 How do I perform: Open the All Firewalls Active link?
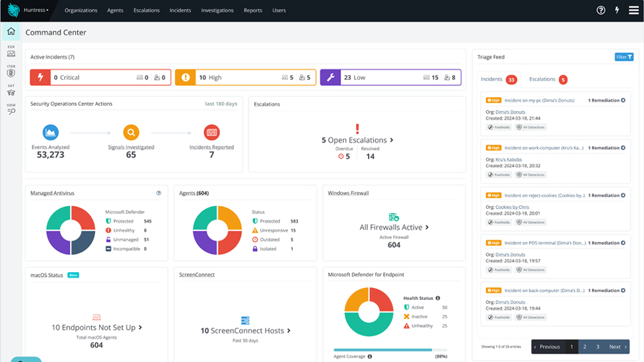click(394, 227)
